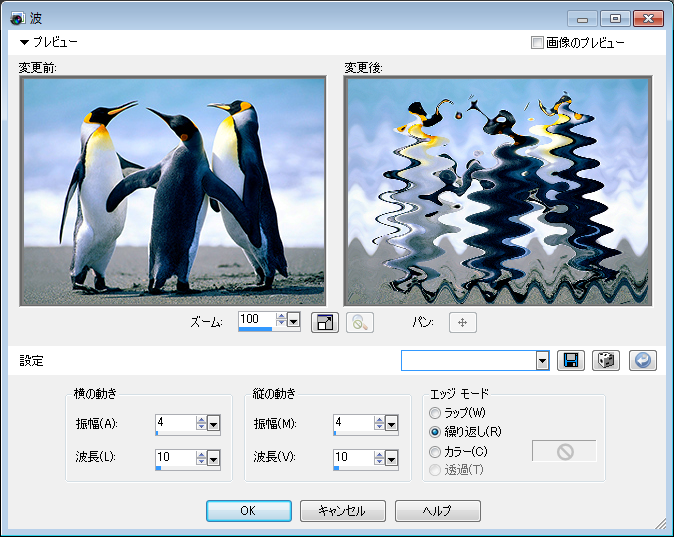This screenshot has height=537, width=674.
Task: Open the ズーム value dropdown arrow
Action: pos(294,320)
